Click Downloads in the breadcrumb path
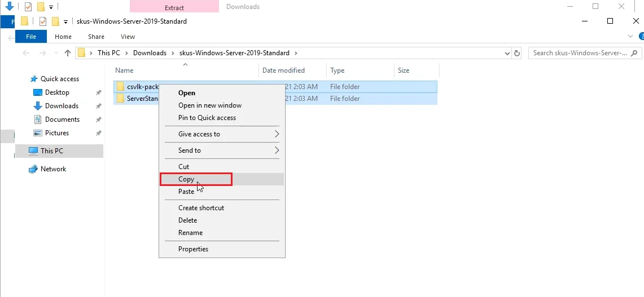Viewport: 644px width, 297px height. pyautogui.click(x=150, y=53)
